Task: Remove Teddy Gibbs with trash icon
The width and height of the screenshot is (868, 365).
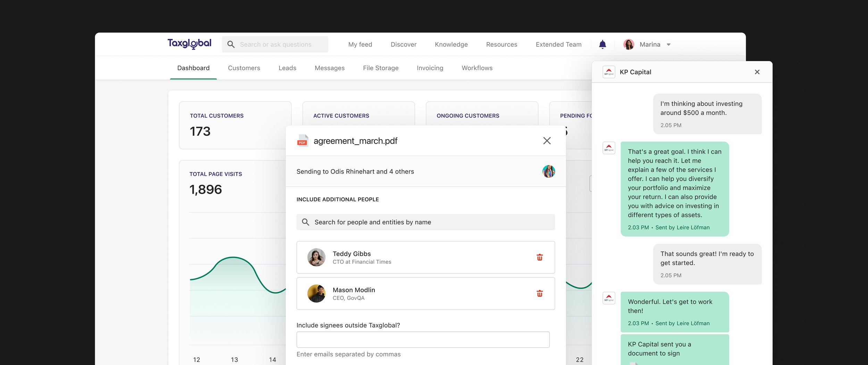Action: coord(540,257)
